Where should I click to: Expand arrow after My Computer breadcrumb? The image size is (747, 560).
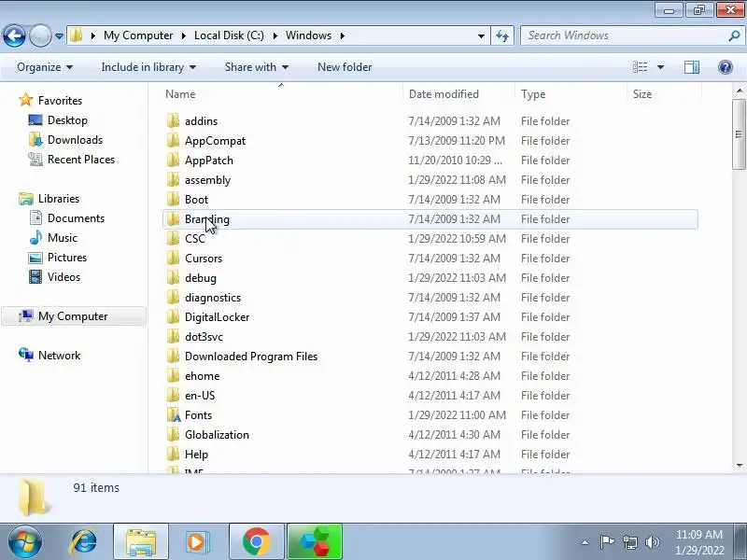[x=183, y=35]
